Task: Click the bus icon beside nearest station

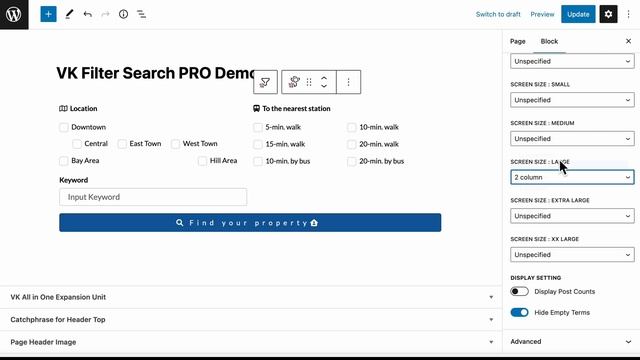Action: coord(256,109)
